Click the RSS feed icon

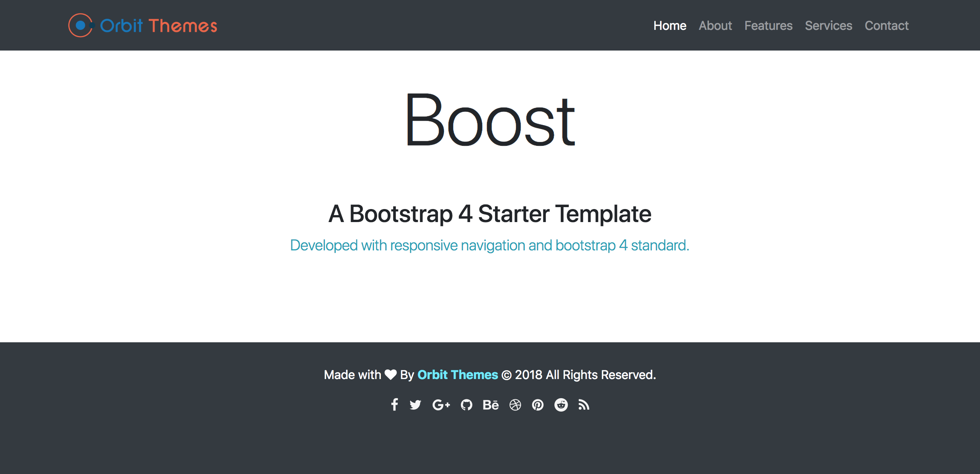point(584,405)
